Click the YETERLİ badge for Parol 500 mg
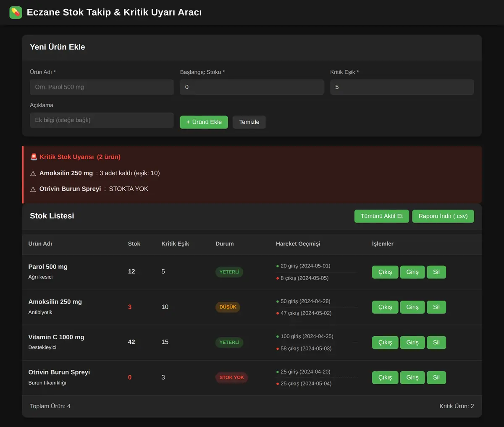 click(229, 272)
